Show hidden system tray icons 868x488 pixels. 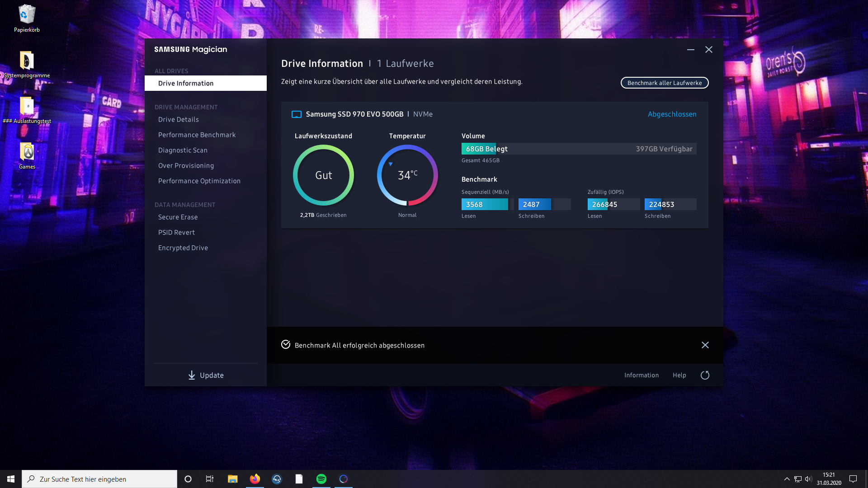tap(787, 479)
